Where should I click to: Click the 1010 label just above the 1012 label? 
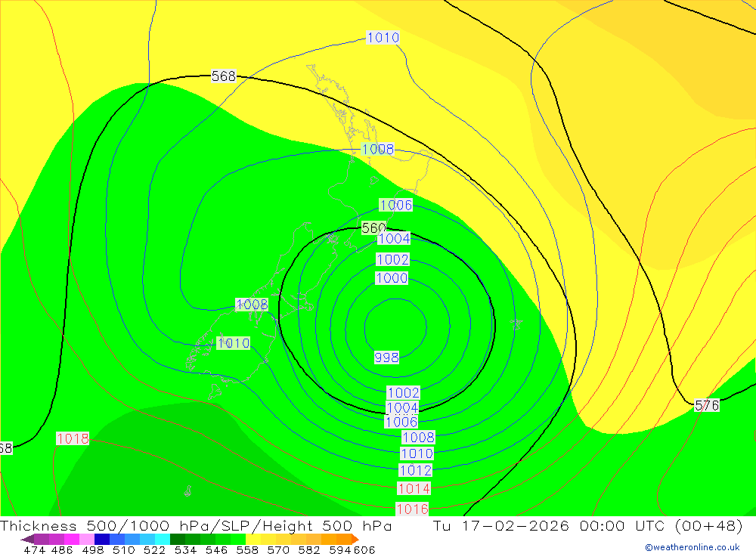[417, 453]
